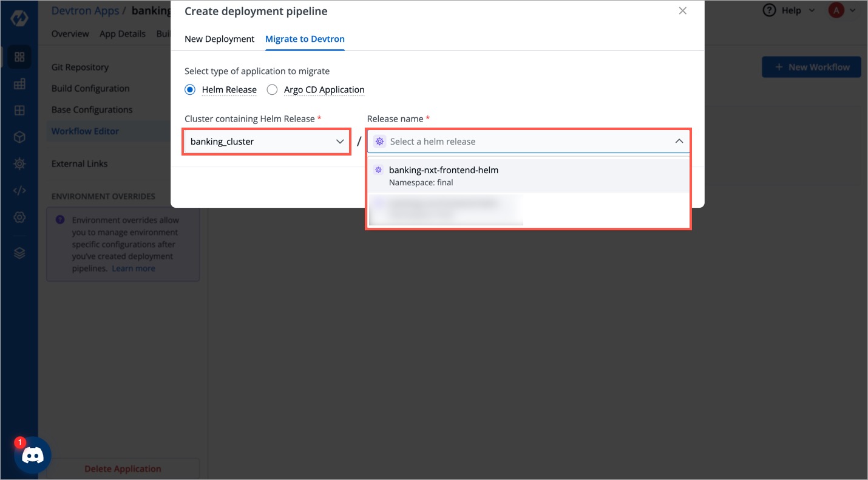The height and width of the screenshot is (480, 868).
Task: Expand the Help dropdown in the header
Action: [788, 10]
